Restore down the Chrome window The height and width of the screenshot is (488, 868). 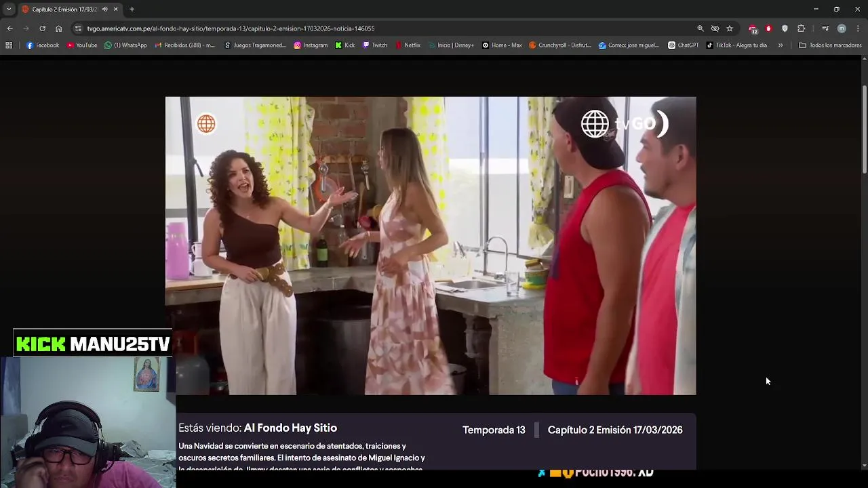point(837,9)
